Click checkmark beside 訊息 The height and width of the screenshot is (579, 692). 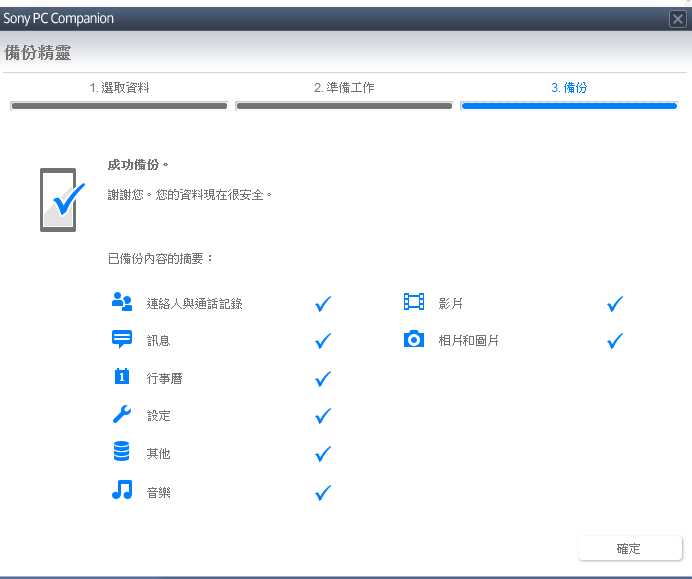323,341
